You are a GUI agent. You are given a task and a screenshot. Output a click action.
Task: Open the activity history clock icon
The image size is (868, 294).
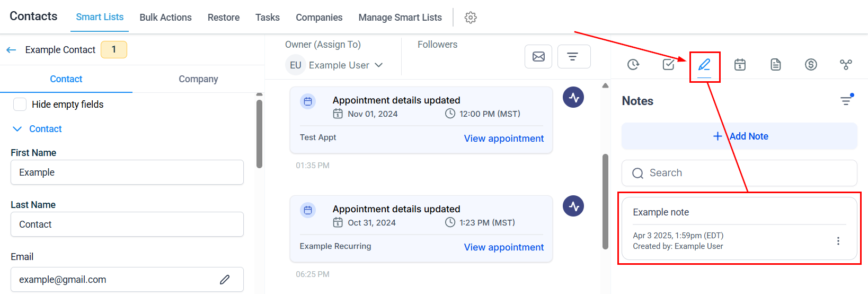tap(633, 65)
